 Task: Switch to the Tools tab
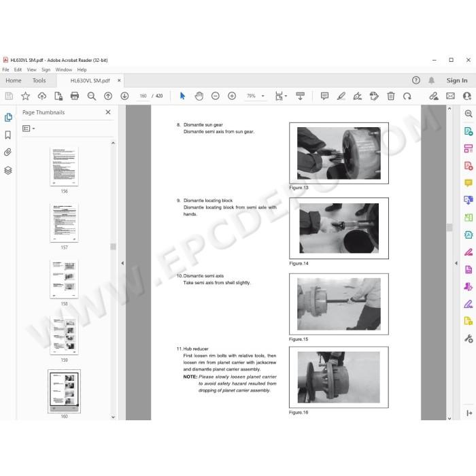39,80
